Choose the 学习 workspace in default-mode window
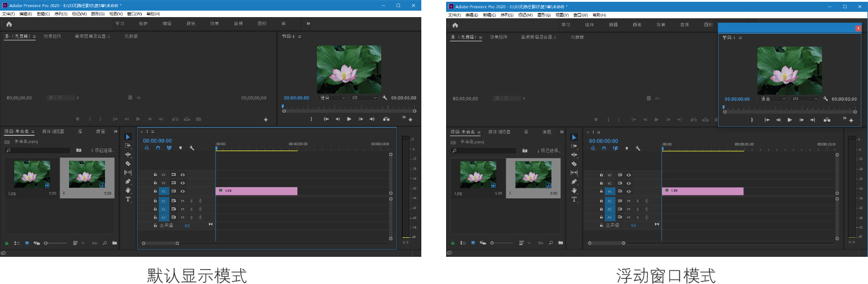This screenshot has width=868, height=284. tap(120, 24)
